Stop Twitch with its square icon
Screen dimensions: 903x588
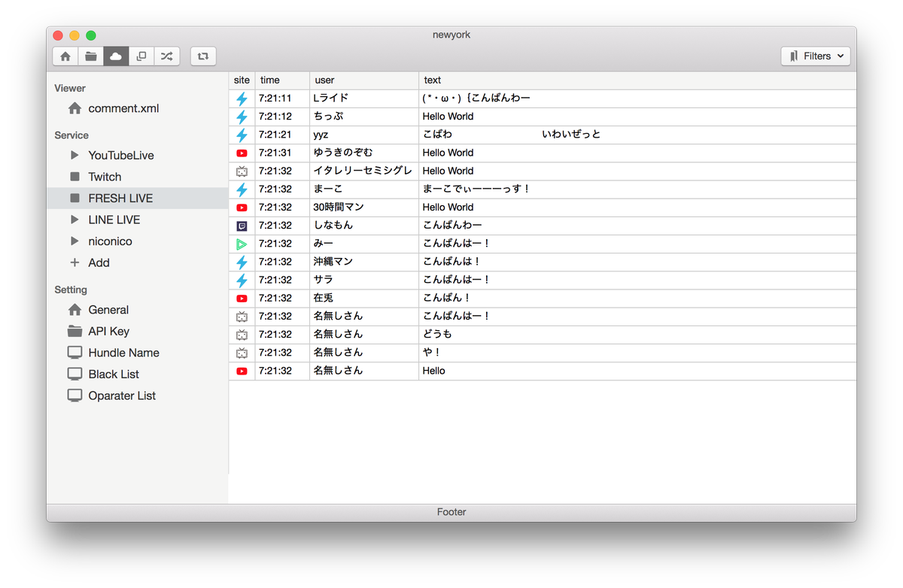[x=74, y=177]
